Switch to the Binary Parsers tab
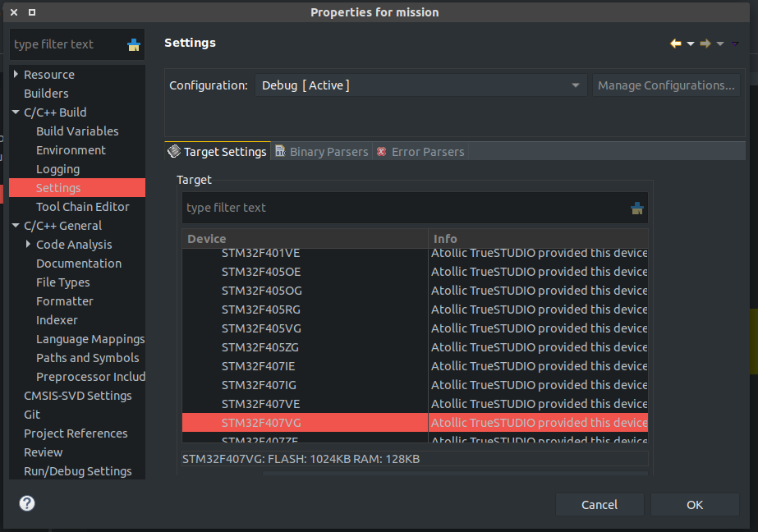 coord(321,151)
